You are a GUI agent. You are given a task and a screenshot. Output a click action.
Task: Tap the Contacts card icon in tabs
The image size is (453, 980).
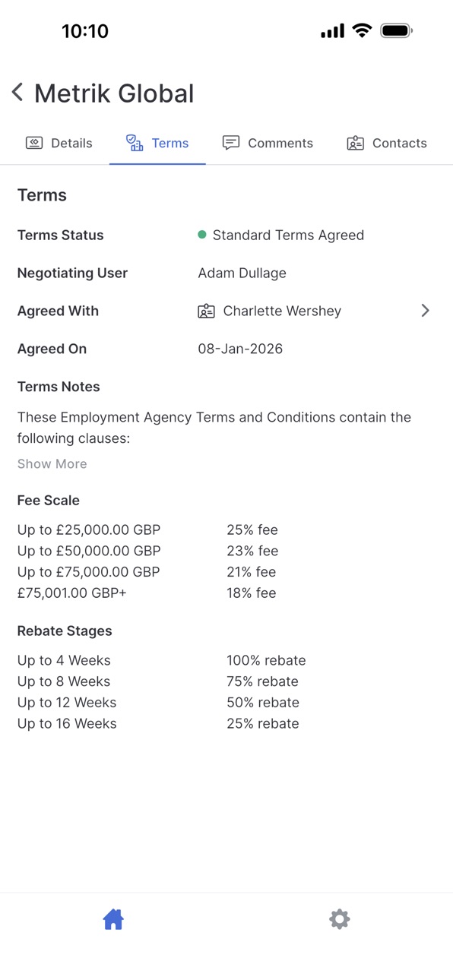(x=356, y=143)
